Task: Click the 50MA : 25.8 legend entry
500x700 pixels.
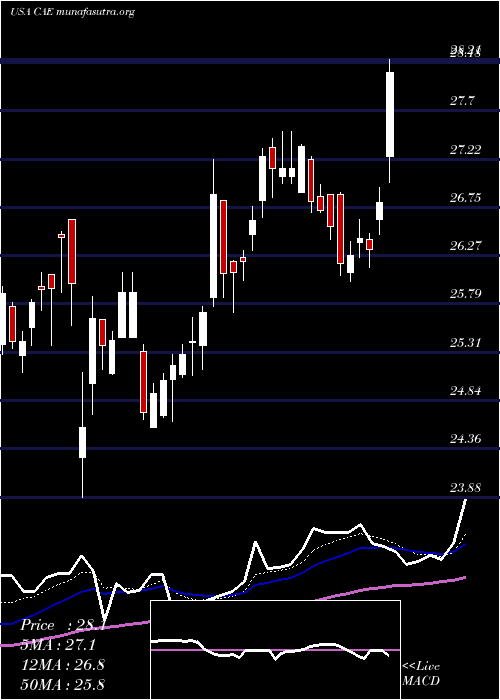Action: pos(62,684)
